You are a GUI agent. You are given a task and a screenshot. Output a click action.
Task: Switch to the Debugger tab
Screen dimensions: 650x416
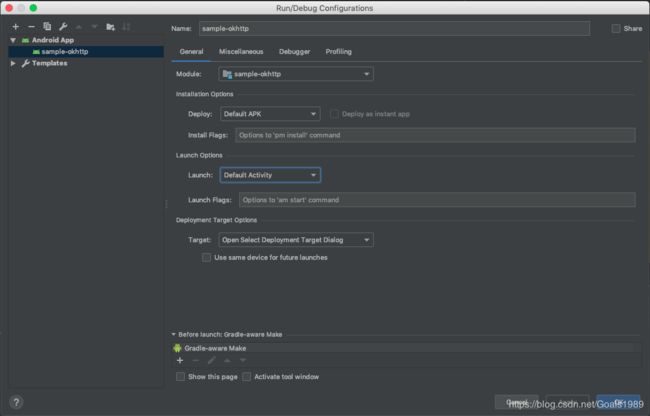(294, 52)
